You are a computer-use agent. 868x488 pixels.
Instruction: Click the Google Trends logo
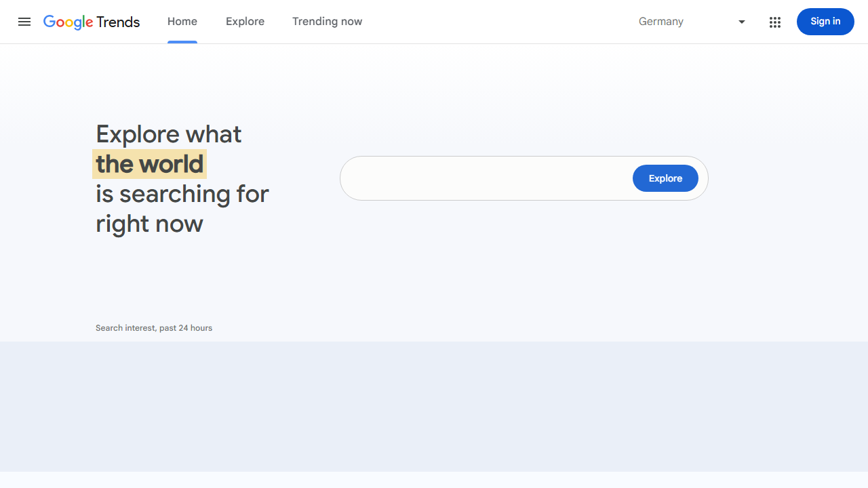pos(92,22)
